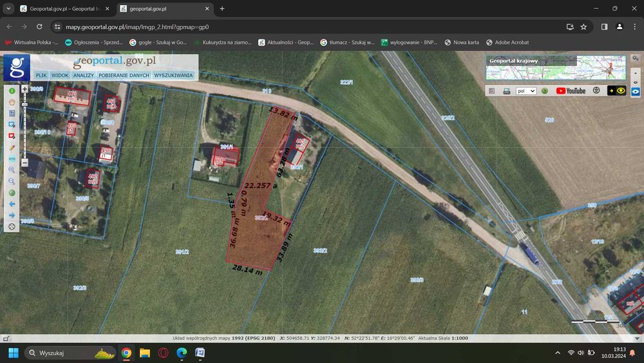Open the ANALIZY menu
The width and height of the screenshot is (644, 363).
[x=83, y=75]
